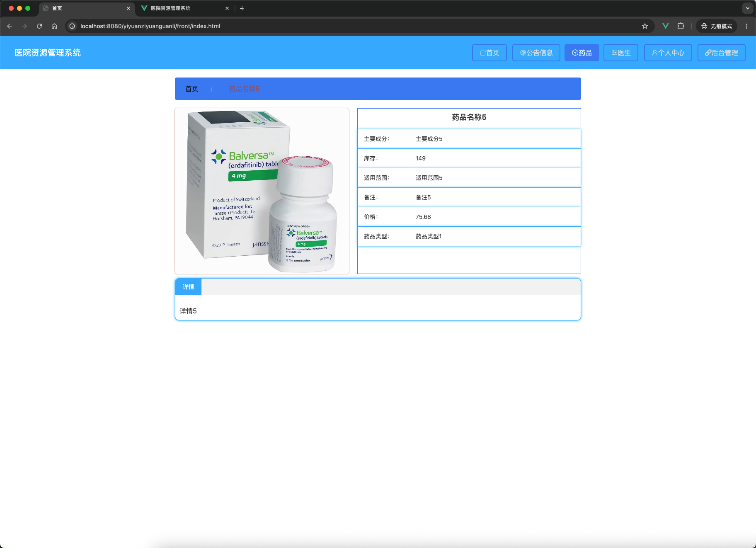The image size is (756, 548).
Task: Maximize the browser window with green button
Action: coord(28,8)
